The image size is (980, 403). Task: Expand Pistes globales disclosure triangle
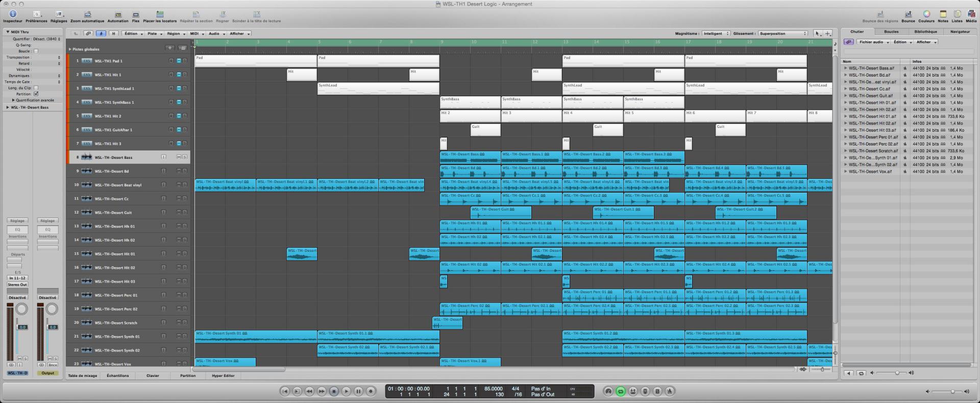pos(70,49)
